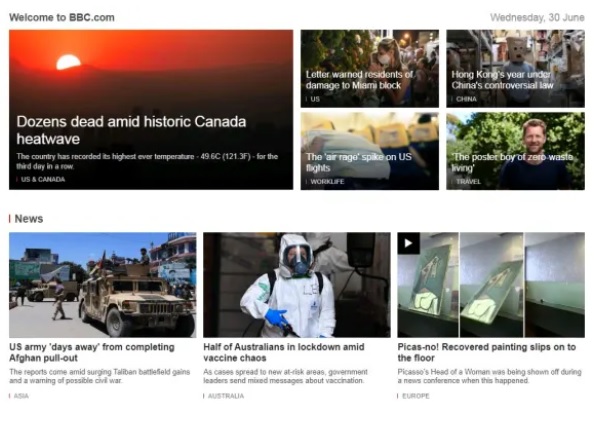Click the 'Welcome to BBC.com' heading

tap(62, 17)
